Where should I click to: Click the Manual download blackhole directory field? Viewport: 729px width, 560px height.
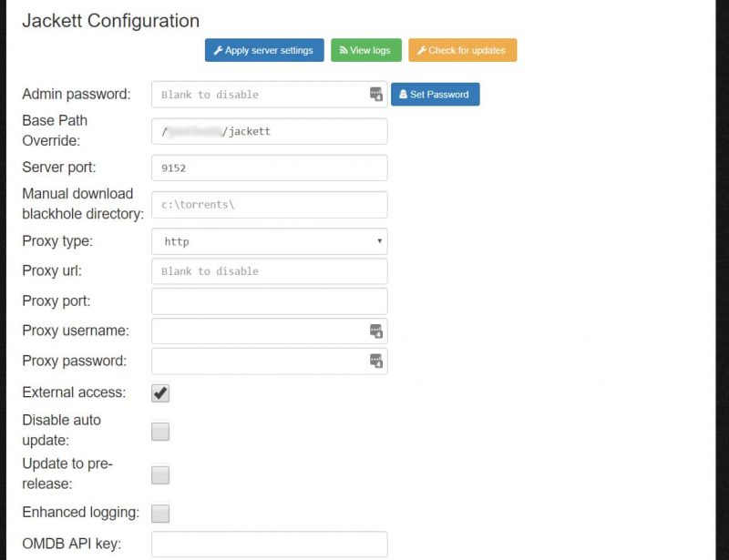coord(269,205)
